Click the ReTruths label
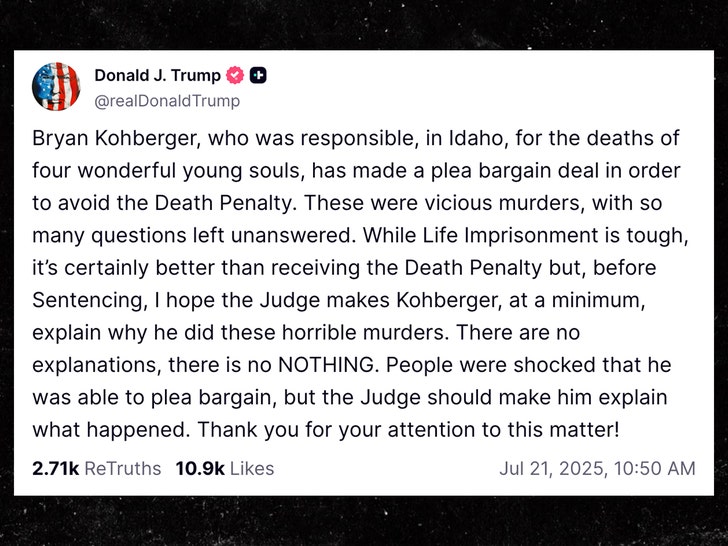728x546 pixels. click(123, 468)
